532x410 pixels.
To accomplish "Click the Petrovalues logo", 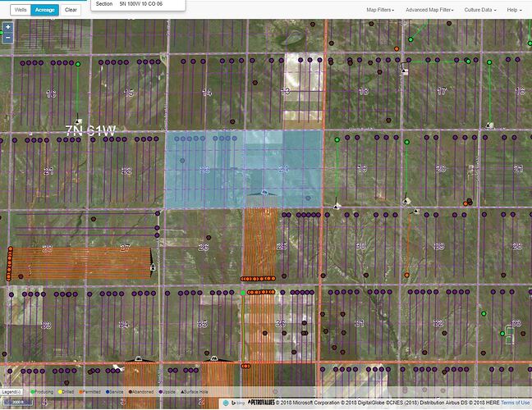I will [x=261, y=403].
